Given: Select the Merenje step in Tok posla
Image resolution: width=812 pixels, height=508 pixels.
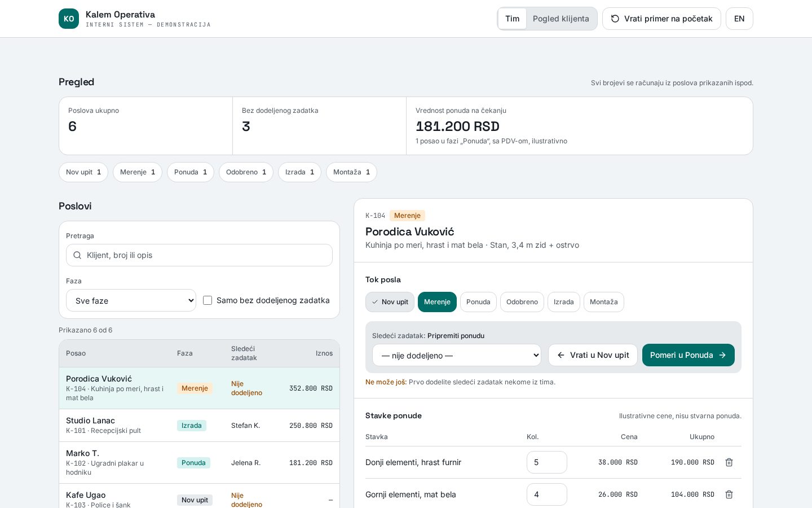Looking at the screenshot, I should pos(437,302).
